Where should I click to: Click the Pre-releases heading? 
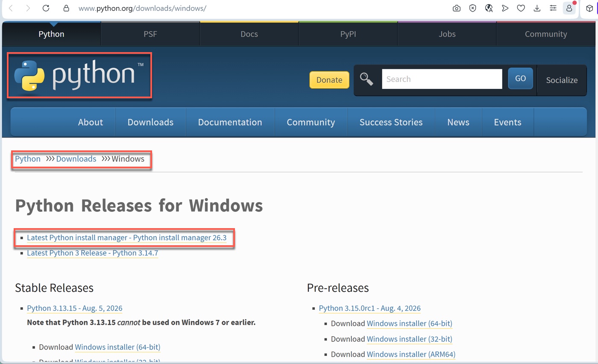[338, 288]
